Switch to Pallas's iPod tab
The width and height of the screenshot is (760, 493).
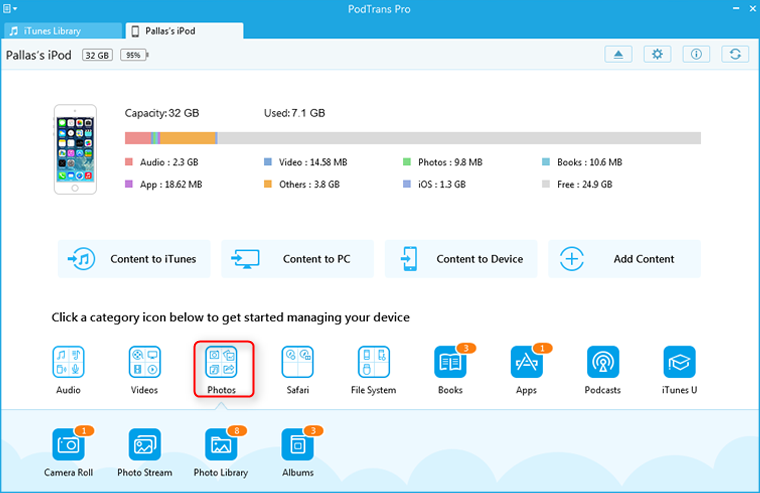click(x=184, y=31)
